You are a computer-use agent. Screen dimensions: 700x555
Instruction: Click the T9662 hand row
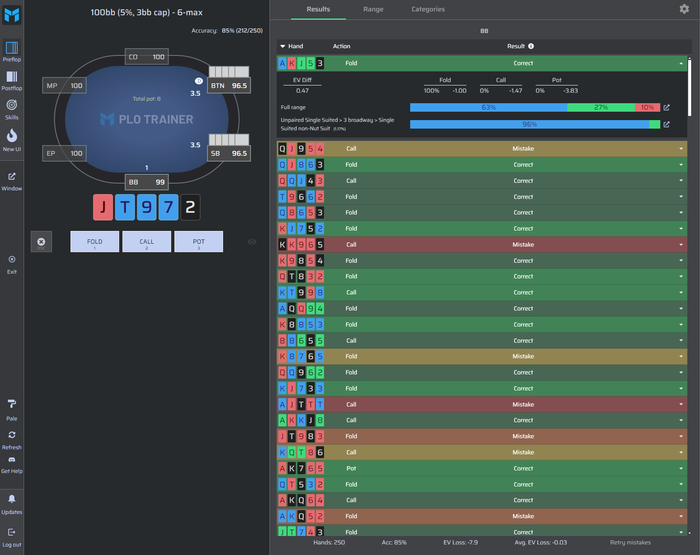482,197
